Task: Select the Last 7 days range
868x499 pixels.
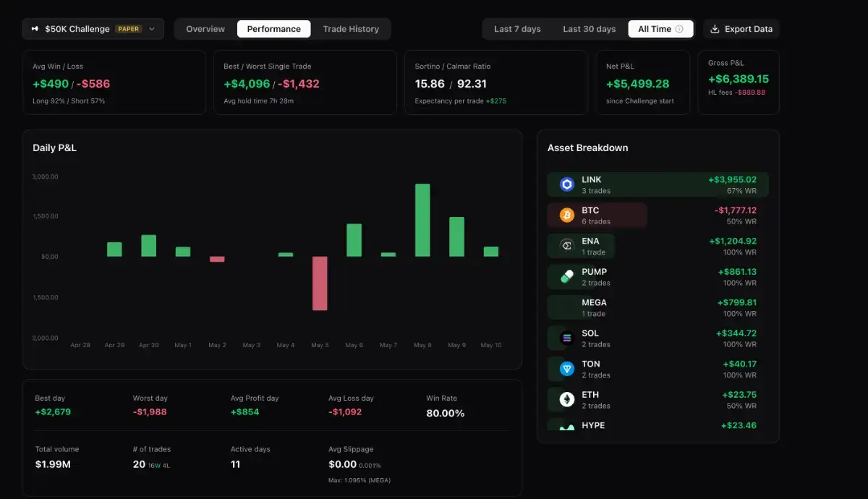Action: pyautogui.click(x=517, y=29)
